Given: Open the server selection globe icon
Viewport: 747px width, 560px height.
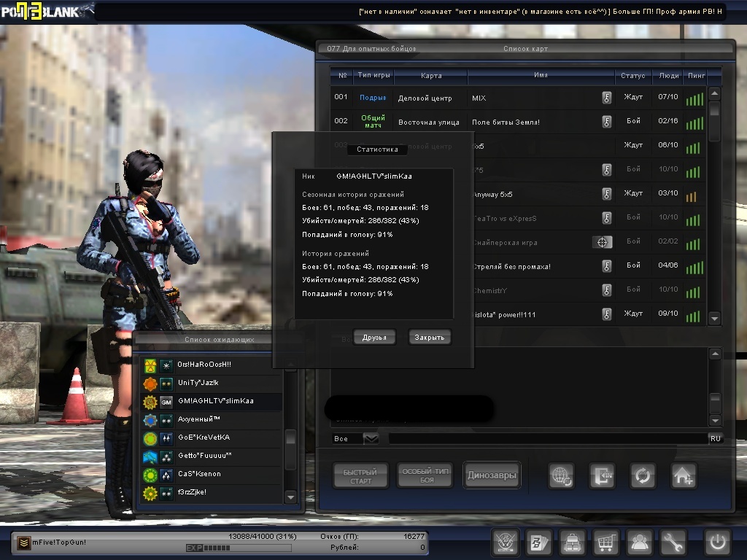Looking at the screenshot, I should [x=561, y=475].
